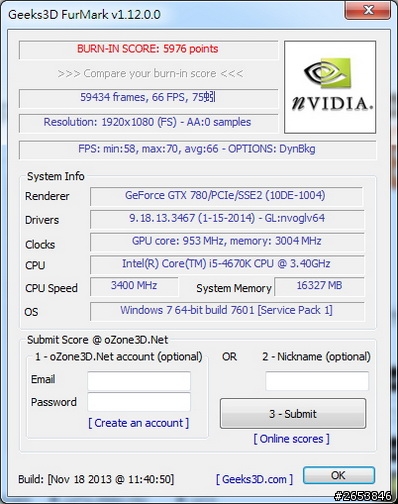Click the 3 - Submit button
398x504 pixels.
[x=293, y=414]
